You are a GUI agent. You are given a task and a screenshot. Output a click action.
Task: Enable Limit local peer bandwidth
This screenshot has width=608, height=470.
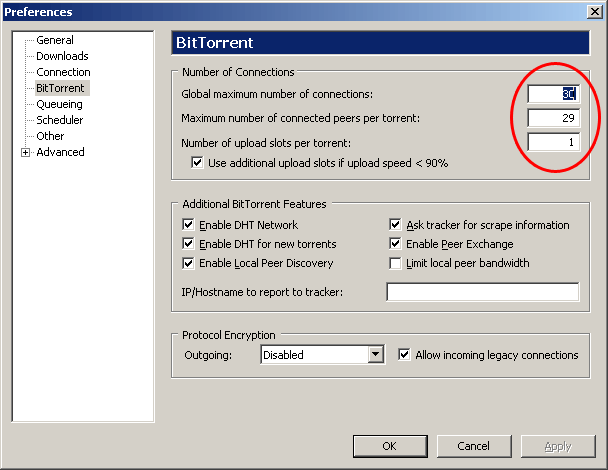pos(395,263)
